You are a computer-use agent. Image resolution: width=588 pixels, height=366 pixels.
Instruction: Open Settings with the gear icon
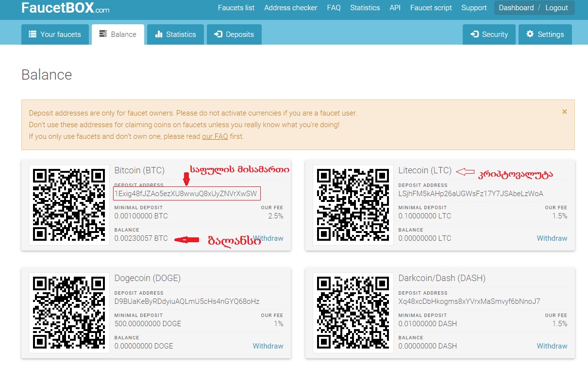(545, 34)
